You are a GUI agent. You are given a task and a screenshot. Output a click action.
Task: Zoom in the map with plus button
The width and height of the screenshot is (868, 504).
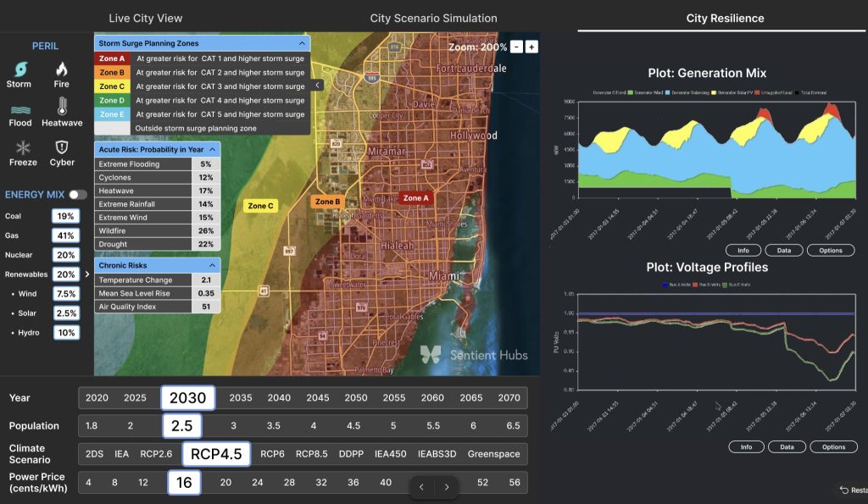pos(531,47)
